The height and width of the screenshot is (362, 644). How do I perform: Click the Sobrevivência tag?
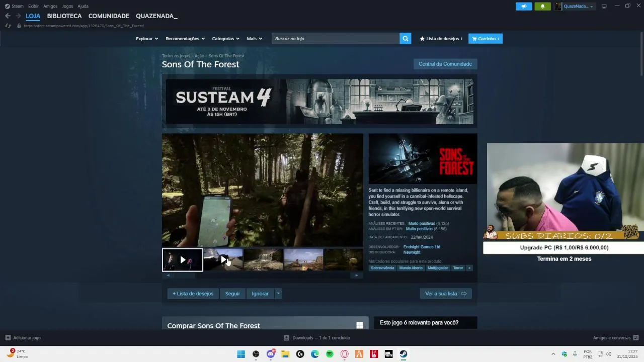point(382,268)
